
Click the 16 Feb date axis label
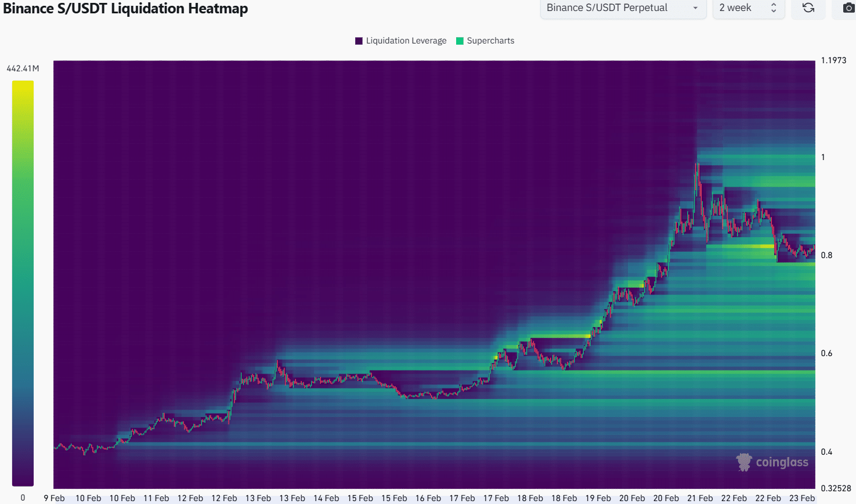tap(428, 498)
